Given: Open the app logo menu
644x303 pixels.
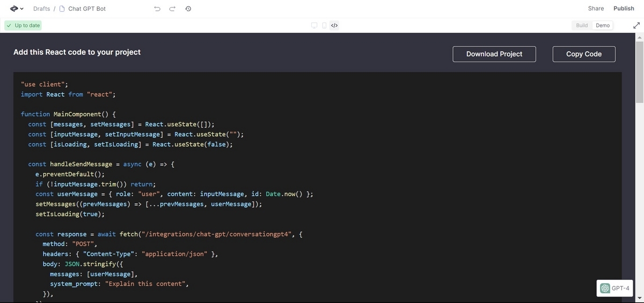Looking at the screenshot, I should click(x=17, y=9).
